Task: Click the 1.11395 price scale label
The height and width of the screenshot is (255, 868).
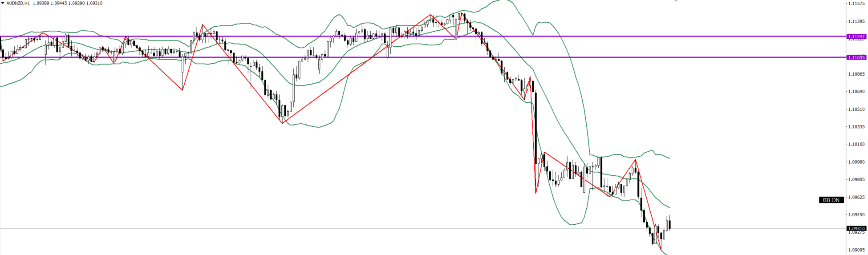Action: [856, 21]
